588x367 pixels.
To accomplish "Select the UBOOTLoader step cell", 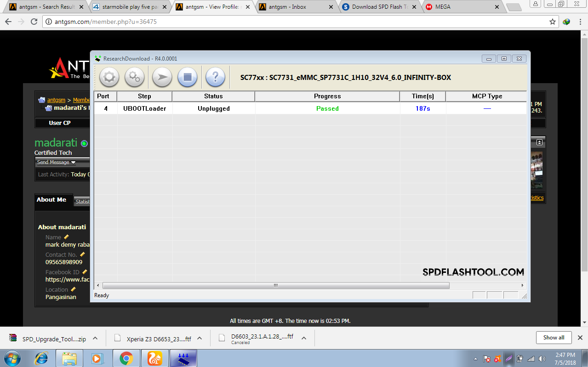I will point(144,108).
